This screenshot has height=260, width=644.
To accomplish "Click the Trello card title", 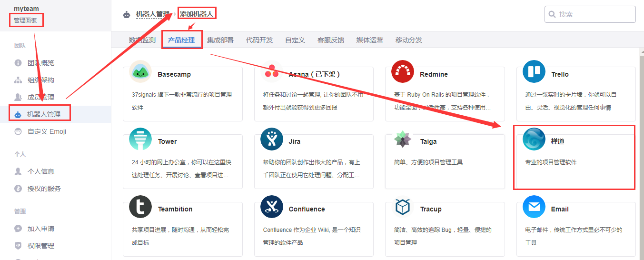I will point(560,74).
